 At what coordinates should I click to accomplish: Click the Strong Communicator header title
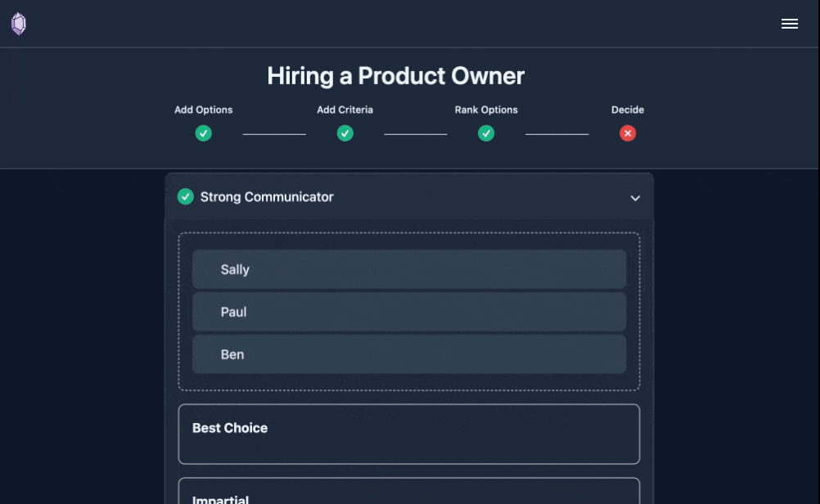point(267,197)
